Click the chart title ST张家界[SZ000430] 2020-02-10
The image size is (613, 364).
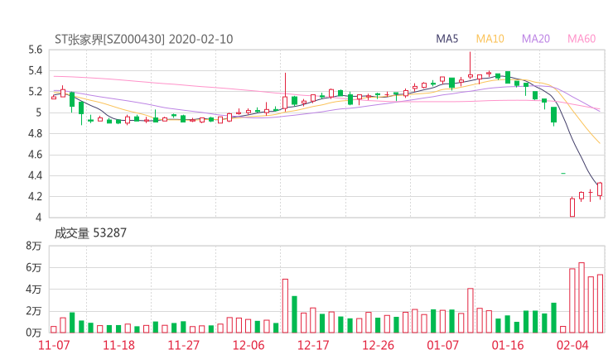pyautogui.click(x=143, y=39)
